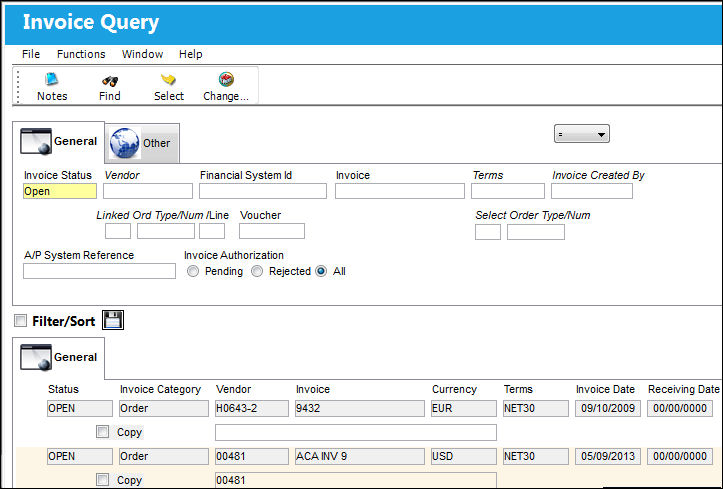Image resolution: width=723 pixels, height=489 pixels.
Task: Click Status cell OPEN in ACA INV 9 row
Action: coord(80,456)
